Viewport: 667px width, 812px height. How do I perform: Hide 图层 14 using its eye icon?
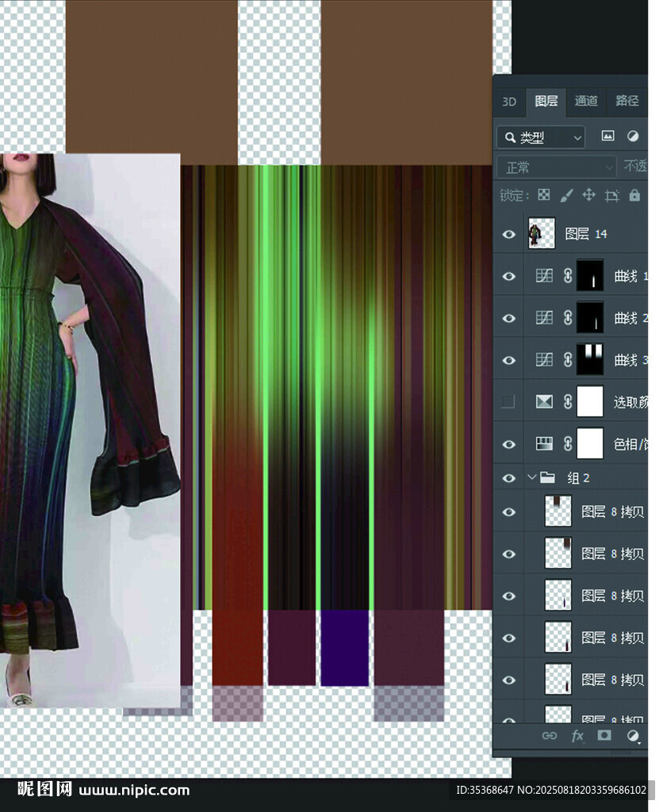(x=509, y=235)
